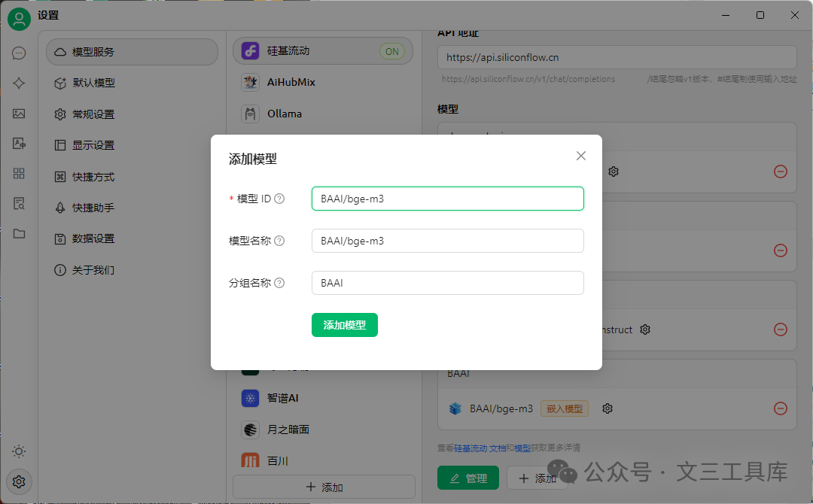
Task: Select the 百川 provider row
Action: (x=323, y=460)
